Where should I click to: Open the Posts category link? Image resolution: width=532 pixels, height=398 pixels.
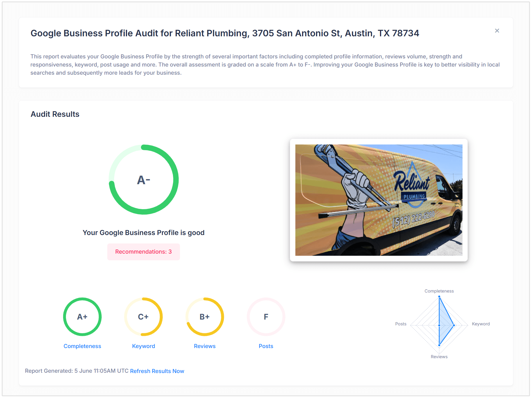(266, 346)
